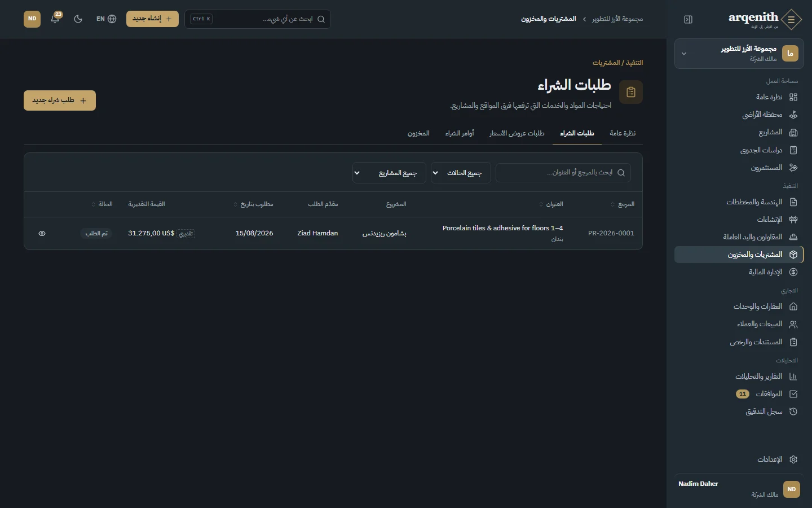Switch to المخزون tab
Image resolution: width=812 pixels, height=508 pixels.
[x=418, y=133]
